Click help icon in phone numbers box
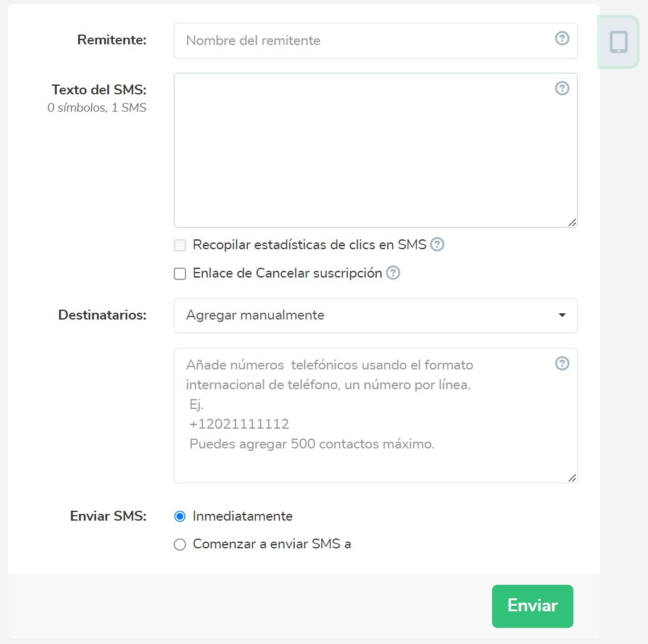The width and height of the screenshot is (648, 644). (562, 363)
